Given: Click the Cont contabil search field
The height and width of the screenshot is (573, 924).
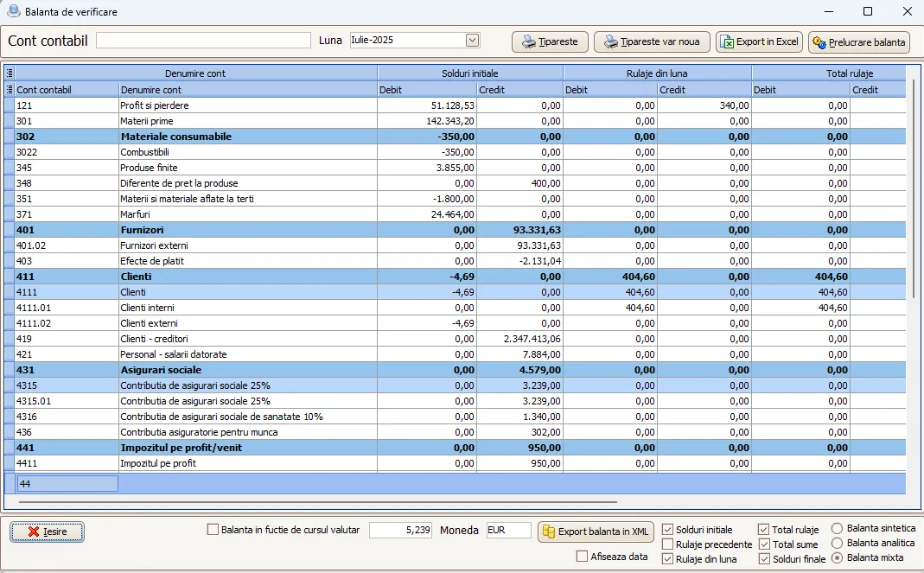Looking at the screenshot, I should [x=203, y=40].
